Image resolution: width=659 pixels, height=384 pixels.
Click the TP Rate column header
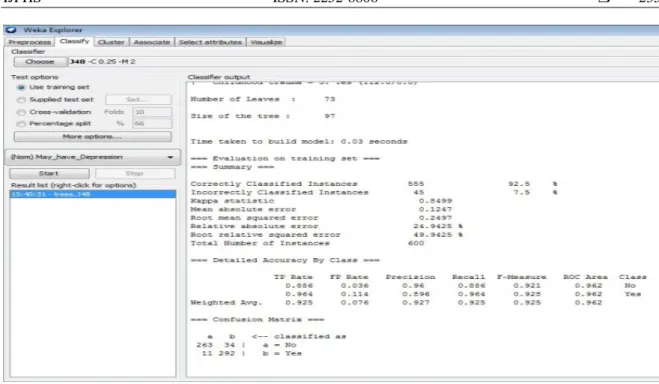[x=293, y=277]
